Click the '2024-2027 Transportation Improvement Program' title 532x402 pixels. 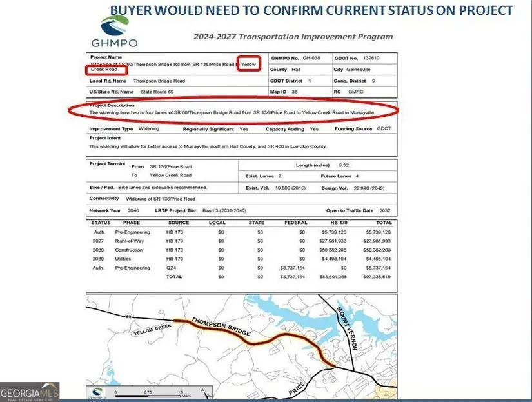pyautogui.click(x=293, y=37)
